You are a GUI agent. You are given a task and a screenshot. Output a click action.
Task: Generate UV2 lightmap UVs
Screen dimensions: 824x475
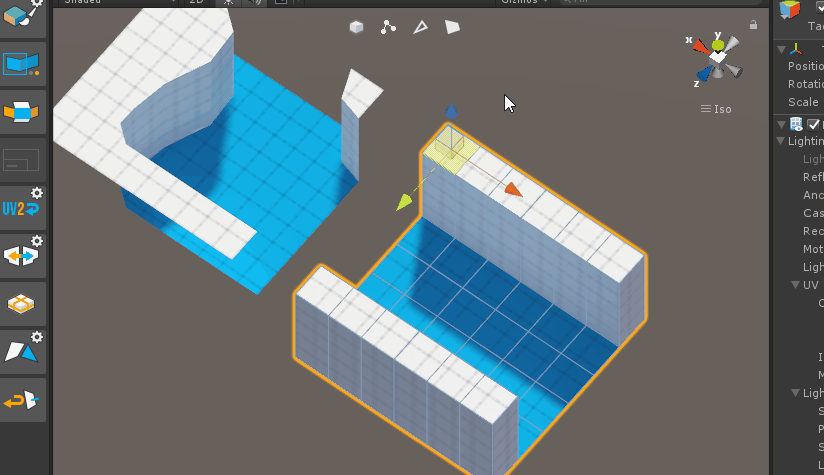21,209
